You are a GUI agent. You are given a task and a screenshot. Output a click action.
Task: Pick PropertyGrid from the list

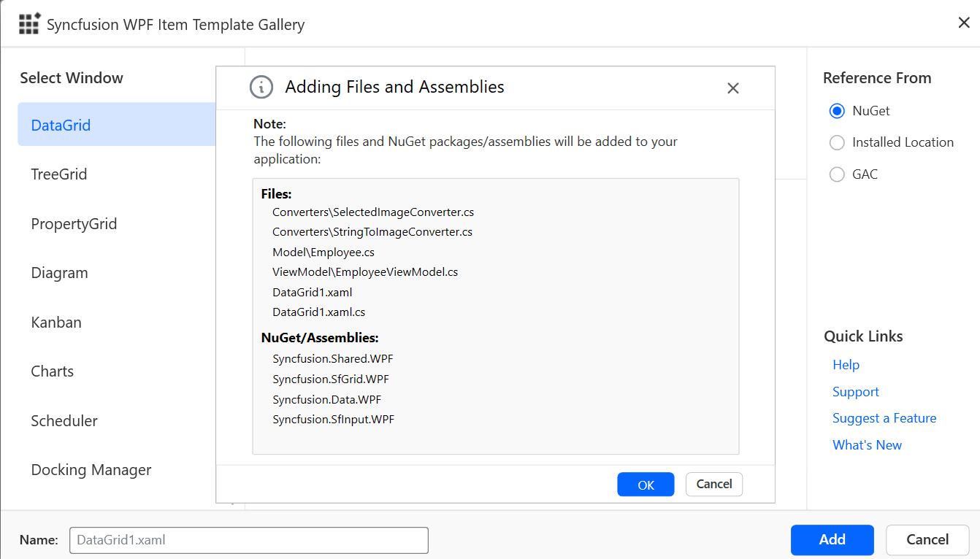(74, 224)
